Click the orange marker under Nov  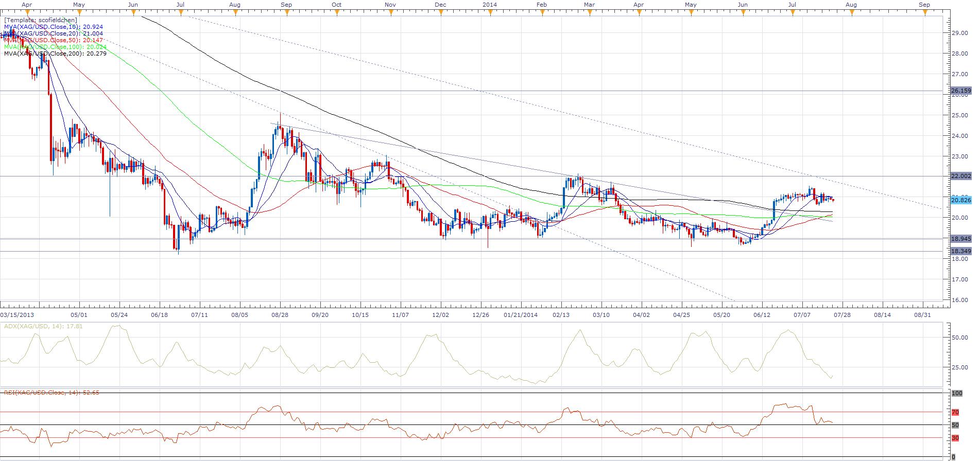pos(390,13)
